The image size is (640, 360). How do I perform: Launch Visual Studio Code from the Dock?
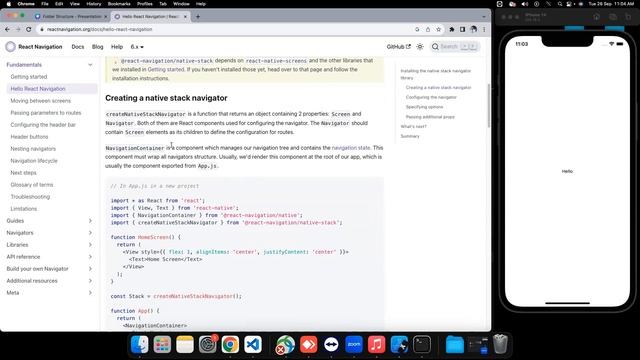(x=253, y=344)
